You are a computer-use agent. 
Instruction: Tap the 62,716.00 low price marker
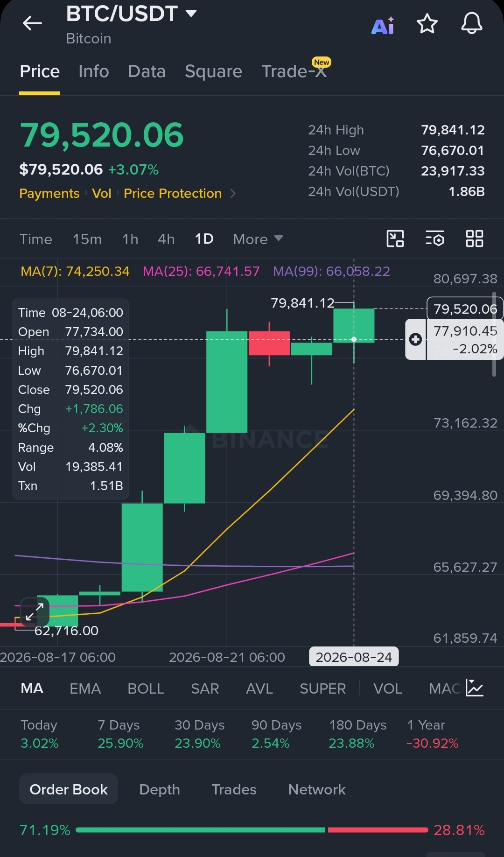tap(66, 631)
